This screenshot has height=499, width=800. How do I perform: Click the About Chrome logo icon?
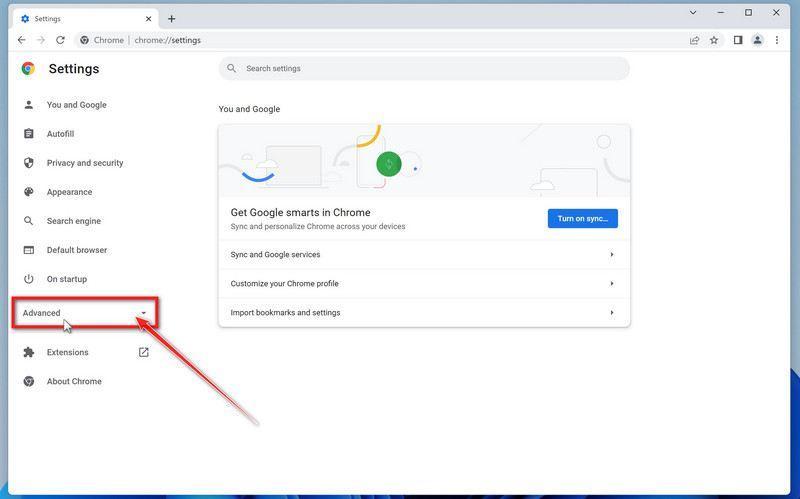click(x=29, y=381)
